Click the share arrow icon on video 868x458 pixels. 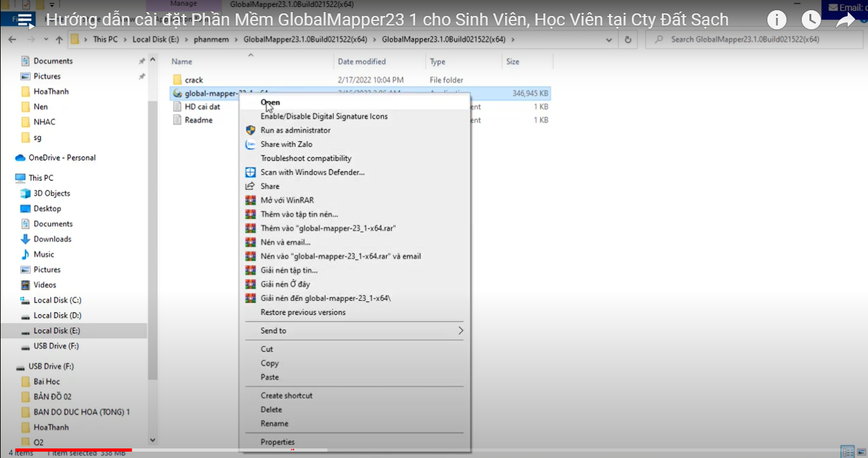click(845, 20)
